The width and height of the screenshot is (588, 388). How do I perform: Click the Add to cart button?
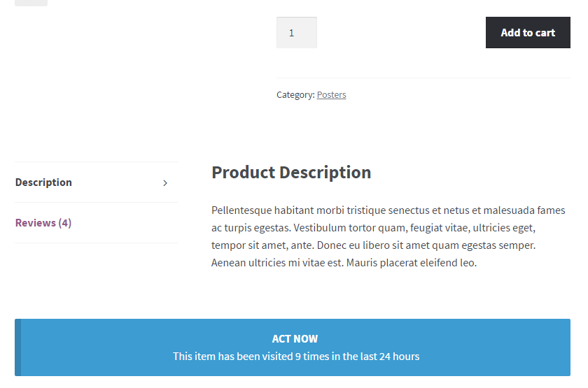[528, 33]
